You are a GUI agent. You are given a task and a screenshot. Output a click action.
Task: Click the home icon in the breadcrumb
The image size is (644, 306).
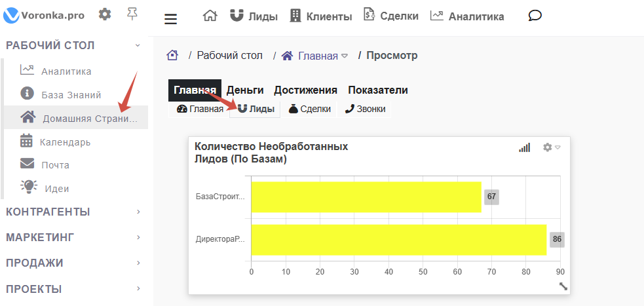click(x=172, y=56)
